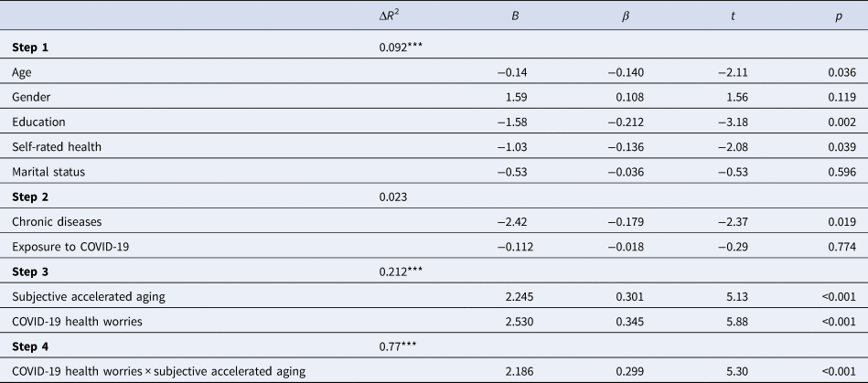The width and height of the screenshot is (868, 383).
Task: Click the COVID-19 health worries row label
Action: pos(72,319)
